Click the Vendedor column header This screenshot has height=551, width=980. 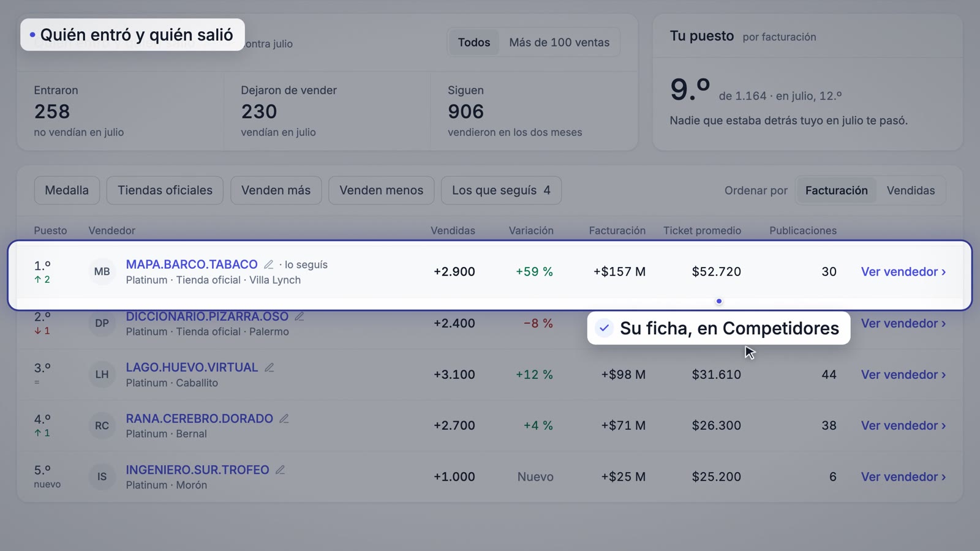[111, 231]
